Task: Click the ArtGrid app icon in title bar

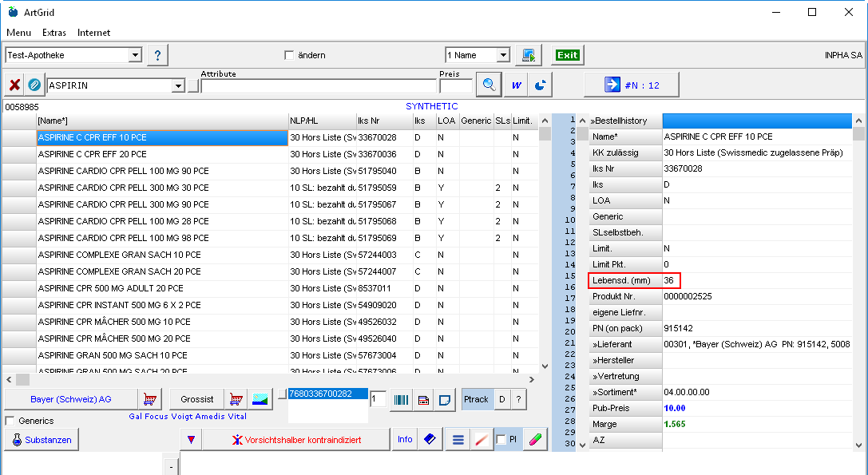Action: [x=13, y=12]
